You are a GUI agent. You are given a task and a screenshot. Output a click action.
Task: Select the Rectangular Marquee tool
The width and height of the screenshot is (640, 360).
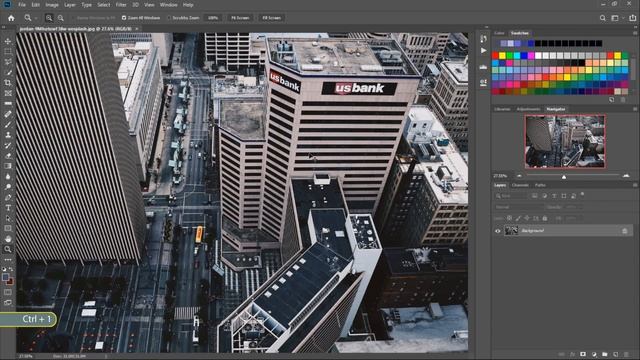click(8, 52)
